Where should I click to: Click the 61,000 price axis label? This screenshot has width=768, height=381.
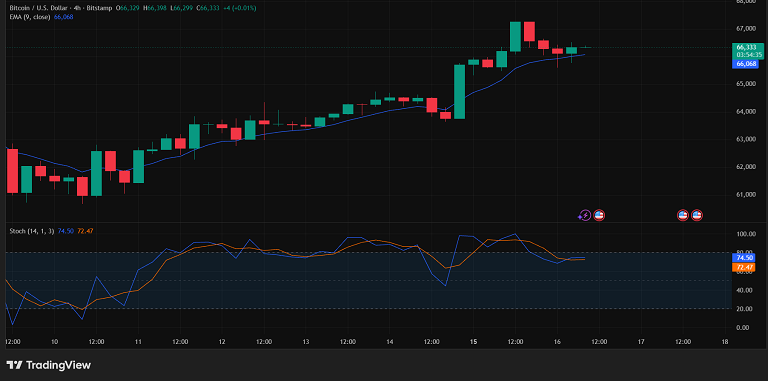tap(746, 195)
